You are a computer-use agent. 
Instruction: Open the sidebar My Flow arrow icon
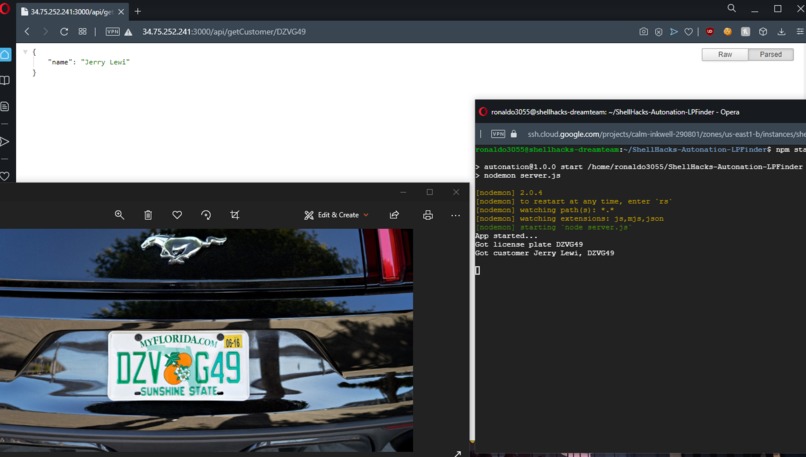pos(5,141)
